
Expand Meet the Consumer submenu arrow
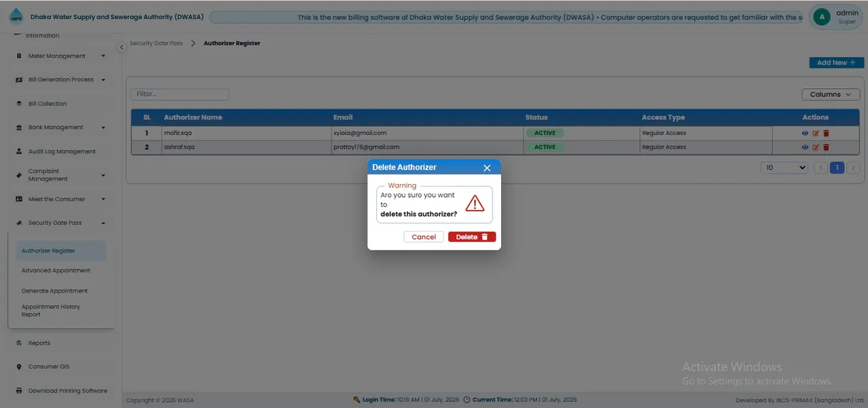click(x=104, y=200)
